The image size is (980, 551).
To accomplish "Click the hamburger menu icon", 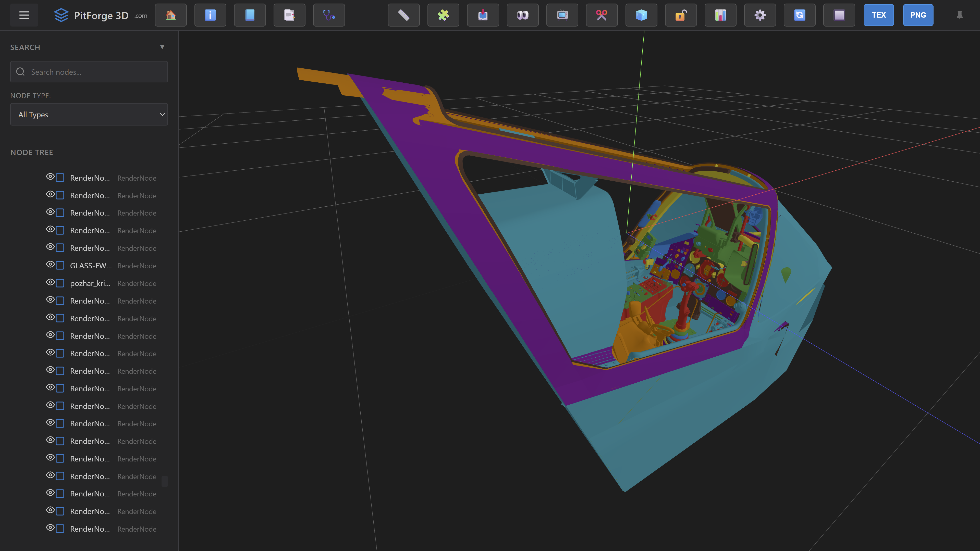I will click(24, 15).
